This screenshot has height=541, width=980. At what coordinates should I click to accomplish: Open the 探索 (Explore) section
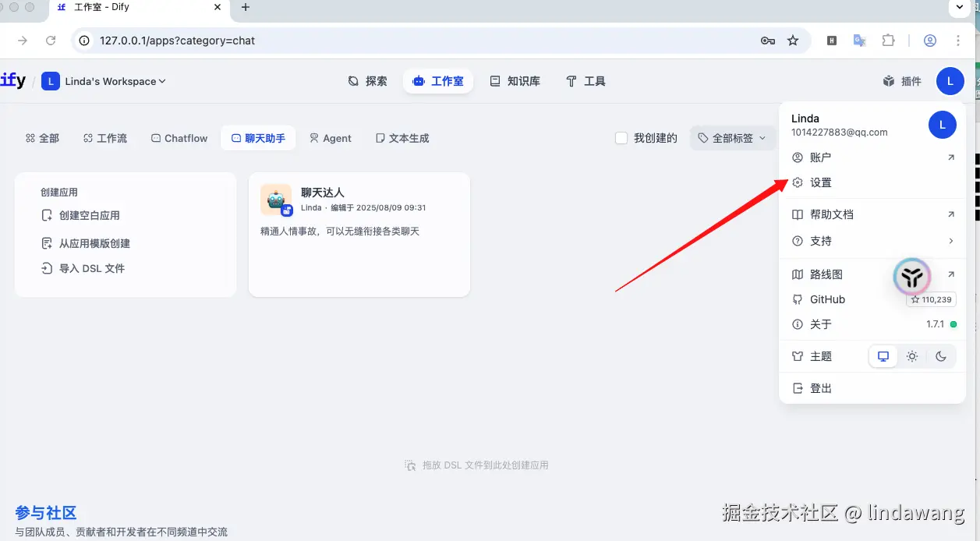point(367,80)
